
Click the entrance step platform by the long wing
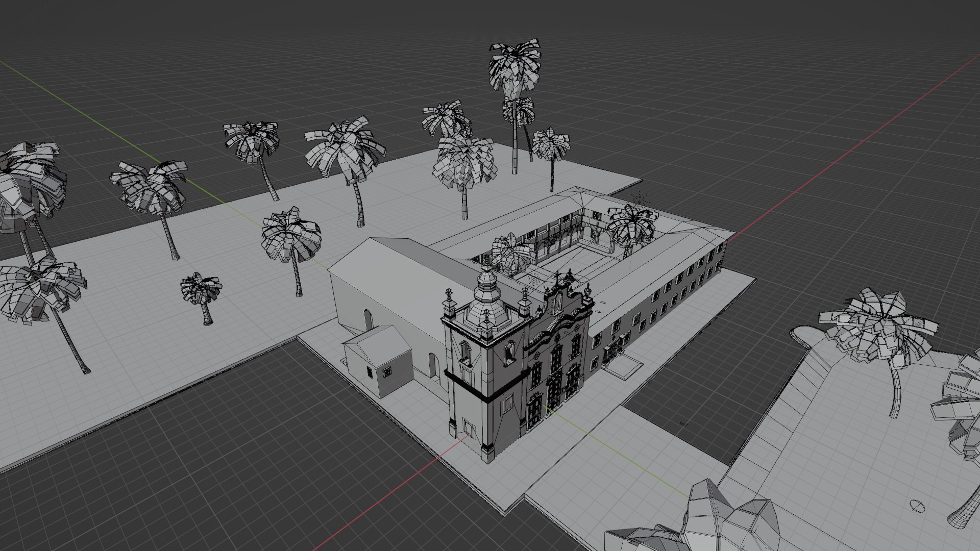pos(624,366)
